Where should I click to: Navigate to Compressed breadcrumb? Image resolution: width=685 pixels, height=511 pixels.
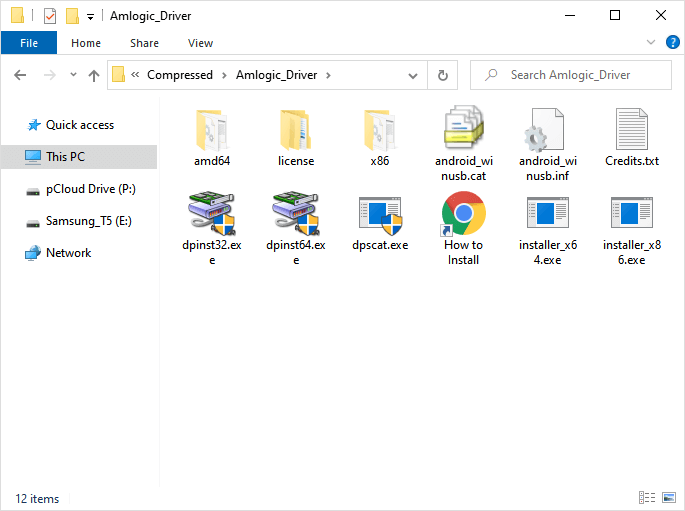coord(180,75)
